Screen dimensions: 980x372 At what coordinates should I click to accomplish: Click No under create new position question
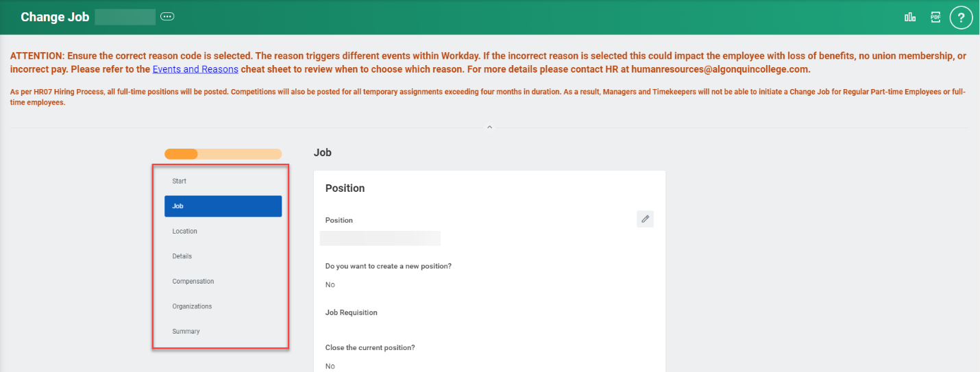(330, 285)
